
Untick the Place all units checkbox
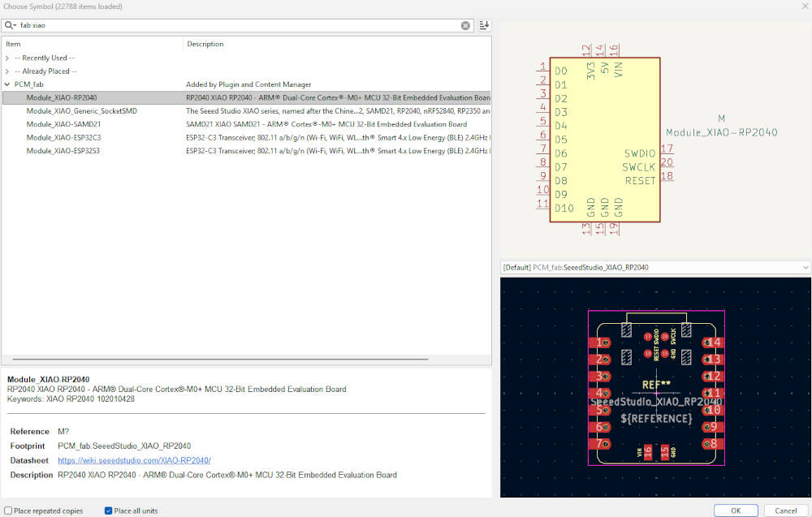coord(108,511)
